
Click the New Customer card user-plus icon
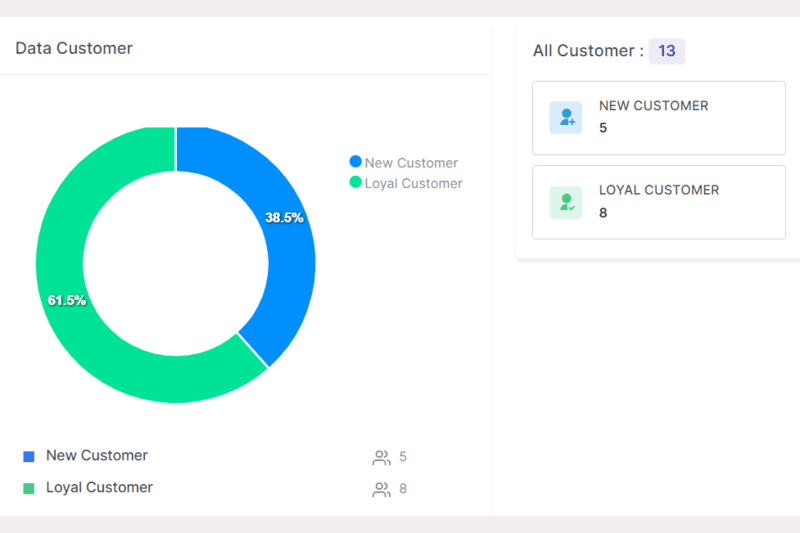[x=566, y=118]
